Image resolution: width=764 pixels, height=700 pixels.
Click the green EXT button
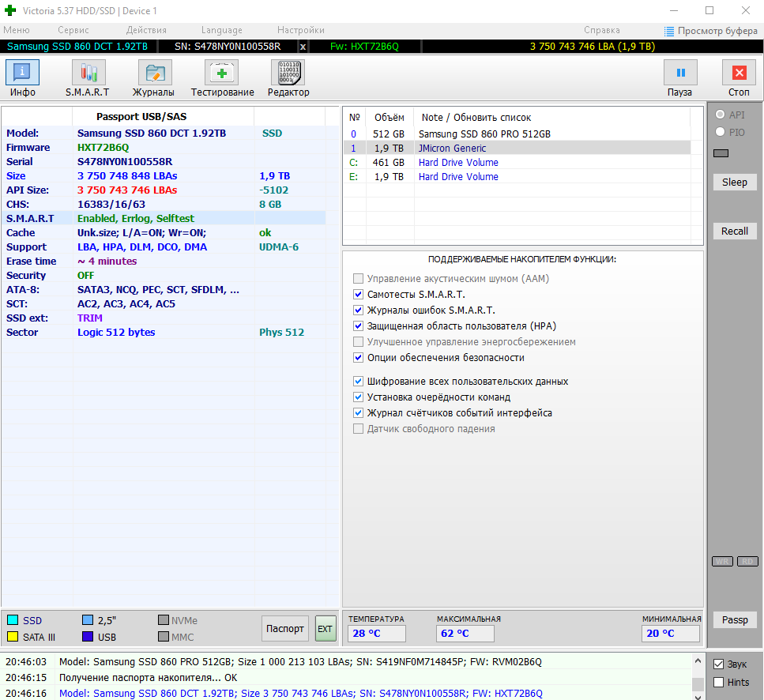coord(325,629)
